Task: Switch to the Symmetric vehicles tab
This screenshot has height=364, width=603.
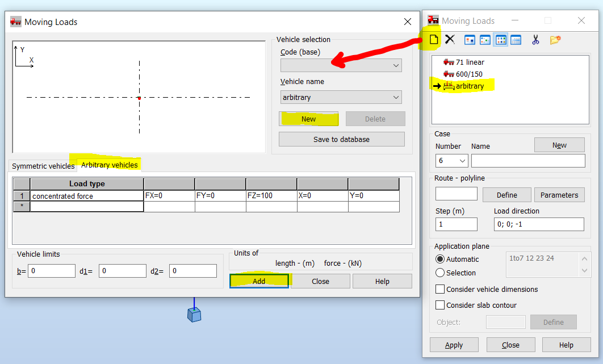Action: pos(43,166)
